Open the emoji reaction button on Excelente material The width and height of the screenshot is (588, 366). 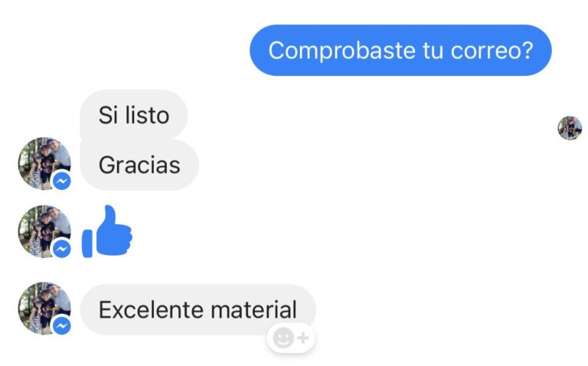tap(291, 338)
